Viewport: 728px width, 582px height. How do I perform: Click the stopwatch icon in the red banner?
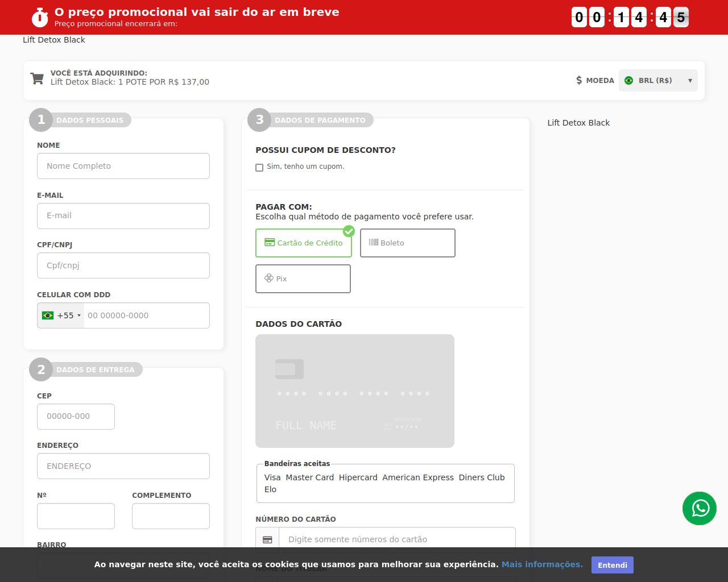click(40, 17)
